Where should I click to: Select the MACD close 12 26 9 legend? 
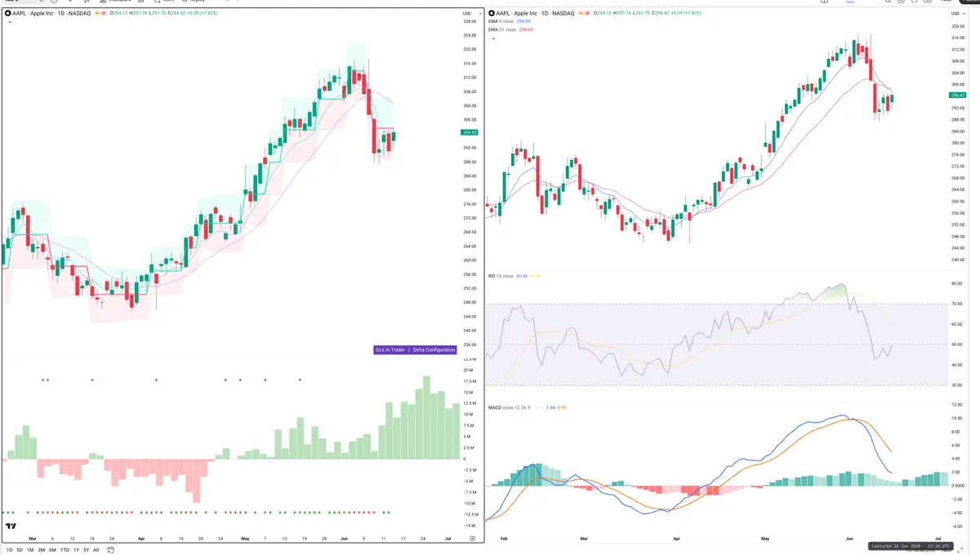pos(510,407)
